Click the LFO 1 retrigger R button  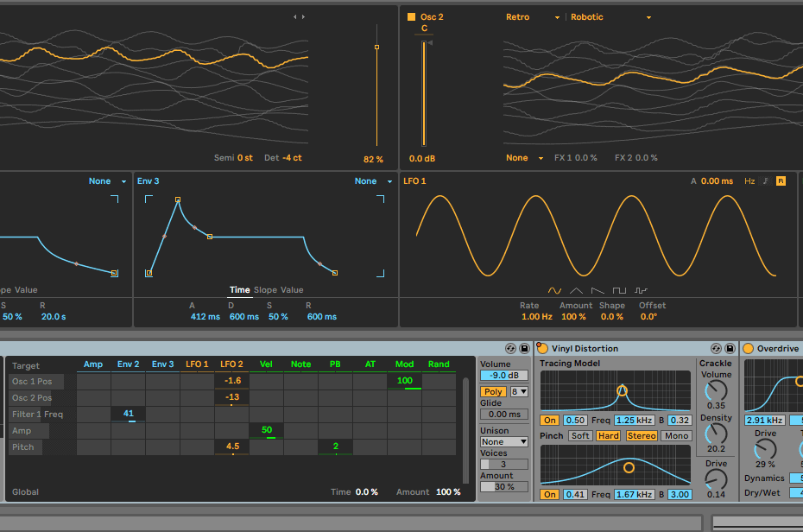point(781,181)
